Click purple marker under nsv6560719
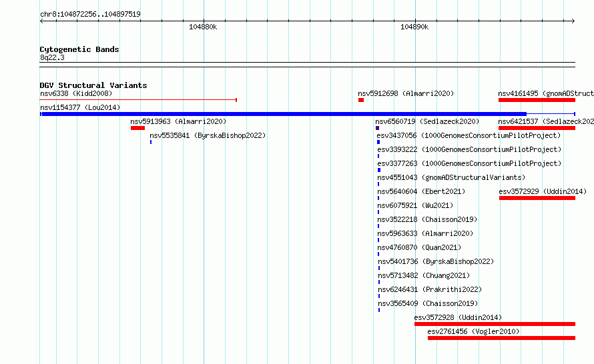594x364 pixels. click(377, 128)
